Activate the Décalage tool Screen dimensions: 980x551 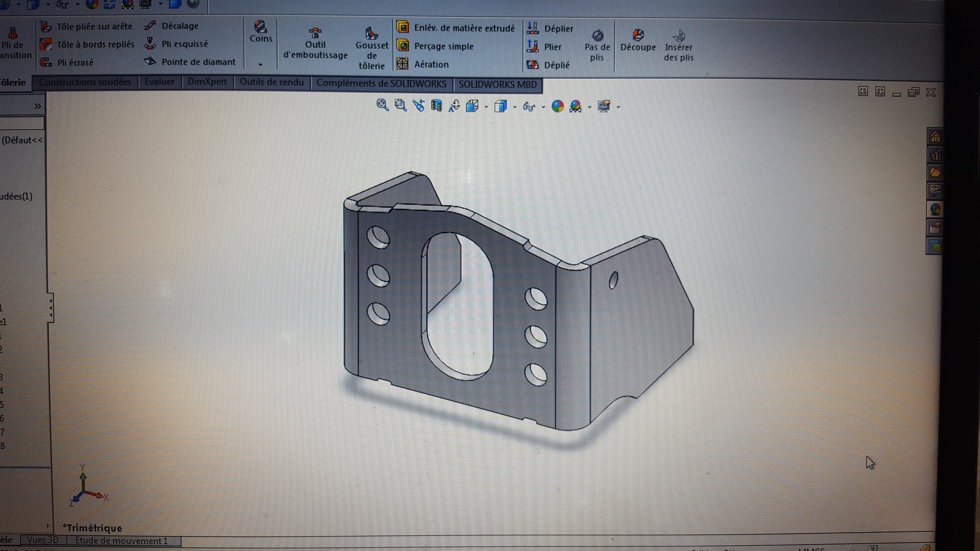point(172,26)
